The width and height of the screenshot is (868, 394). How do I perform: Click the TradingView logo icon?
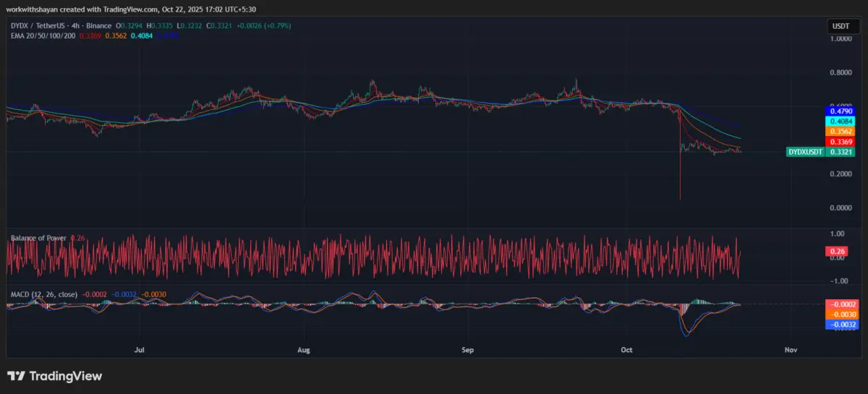tap(16, 376)
